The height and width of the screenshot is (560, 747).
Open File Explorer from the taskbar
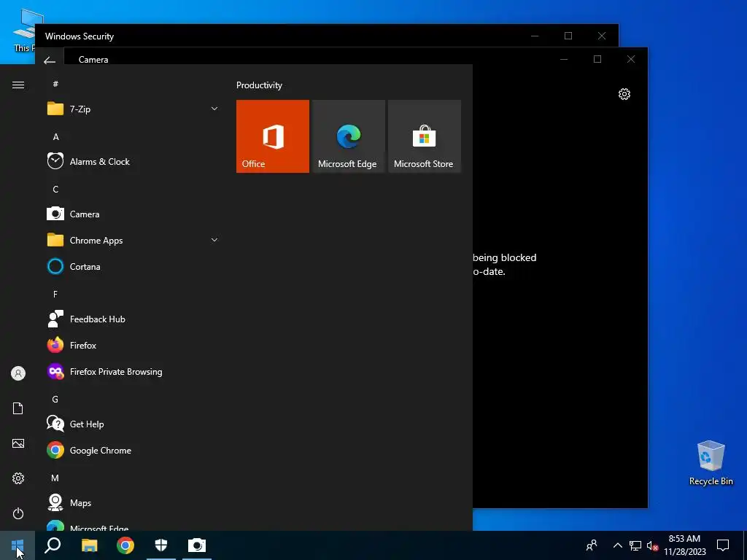point(89,545)
